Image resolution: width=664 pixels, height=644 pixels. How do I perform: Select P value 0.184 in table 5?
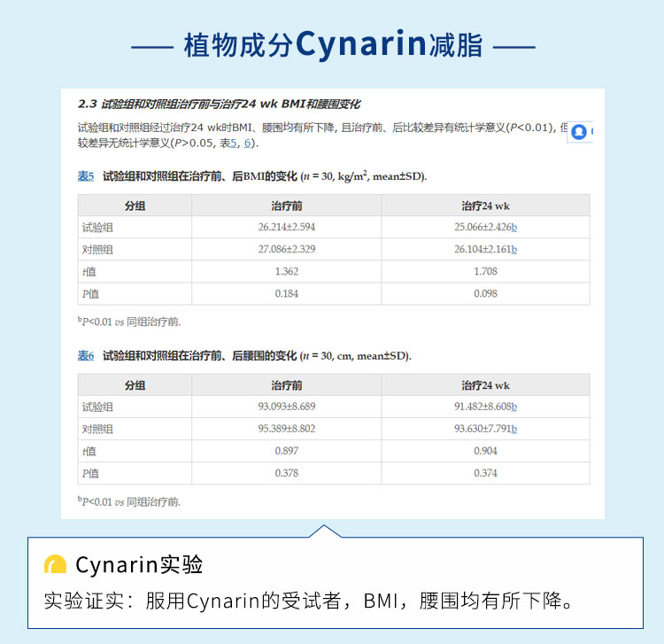pyautogui.click(x=287, y=293)
